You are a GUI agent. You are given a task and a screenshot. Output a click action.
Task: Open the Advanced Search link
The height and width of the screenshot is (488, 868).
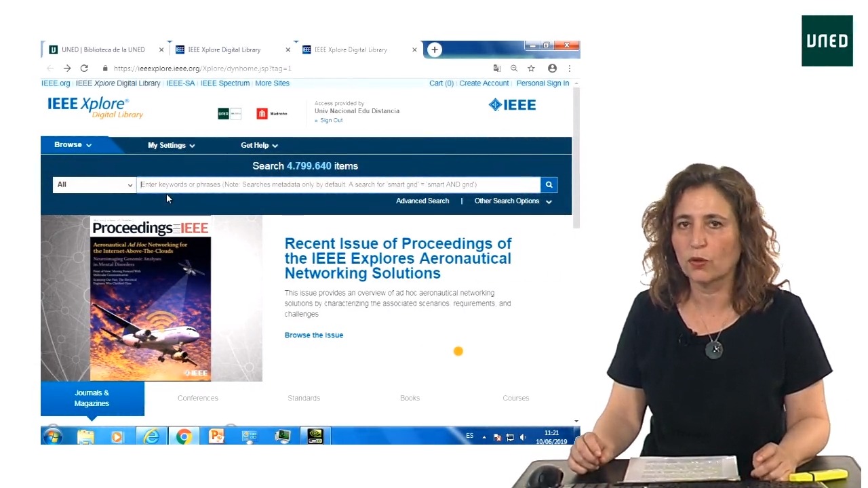click(422, 201)
